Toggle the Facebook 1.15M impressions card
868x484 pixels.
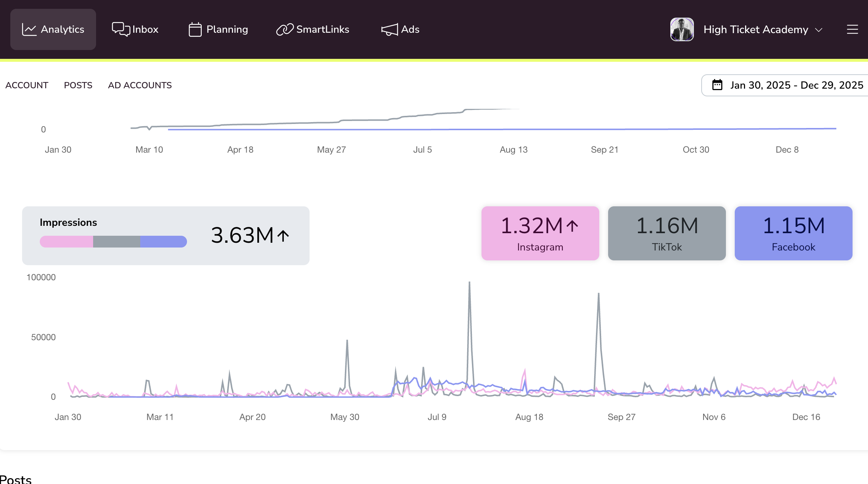(793, 233)
